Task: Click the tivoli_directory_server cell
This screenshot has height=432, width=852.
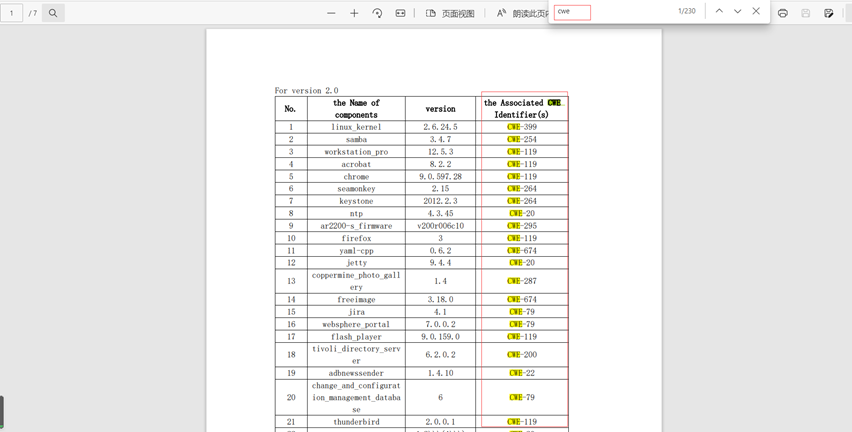Action: (x=356, y=355)
